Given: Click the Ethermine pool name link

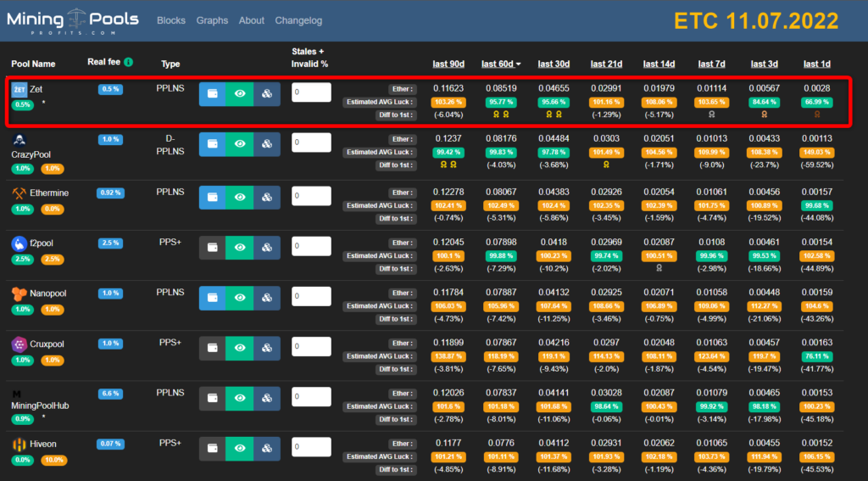Looking at the screenshot, I should coord(49,193).
